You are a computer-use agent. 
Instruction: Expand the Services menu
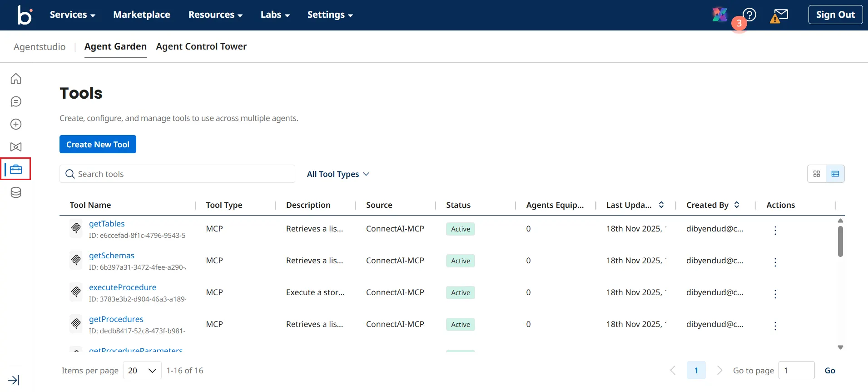pyautogui.click(x=72, y=15)
